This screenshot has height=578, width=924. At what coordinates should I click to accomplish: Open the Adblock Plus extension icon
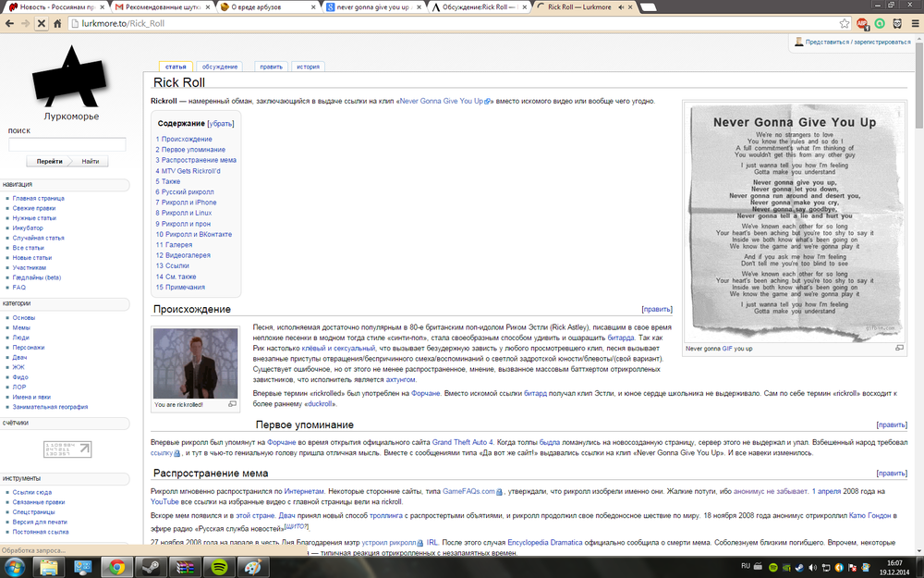862,23
